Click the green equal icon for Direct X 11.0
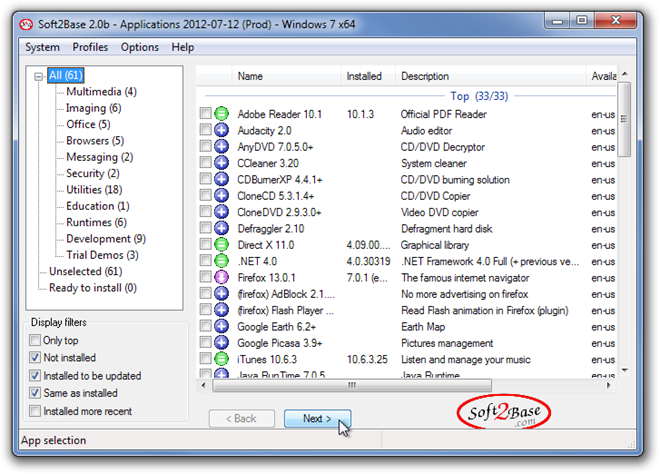This screenshot has width=660, height=474. (x=221, y=245)
